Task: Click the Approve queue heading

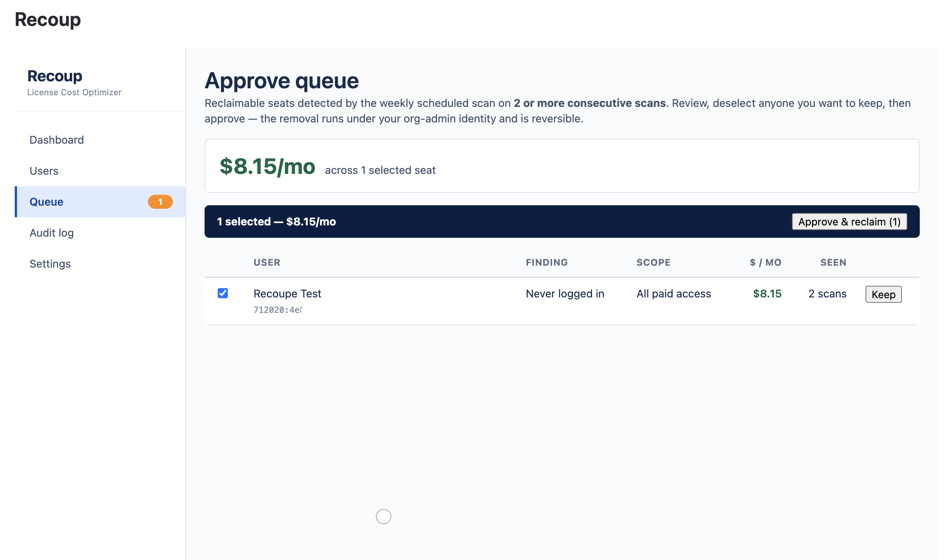Action: pyautogui.click(x=282, y=81)
